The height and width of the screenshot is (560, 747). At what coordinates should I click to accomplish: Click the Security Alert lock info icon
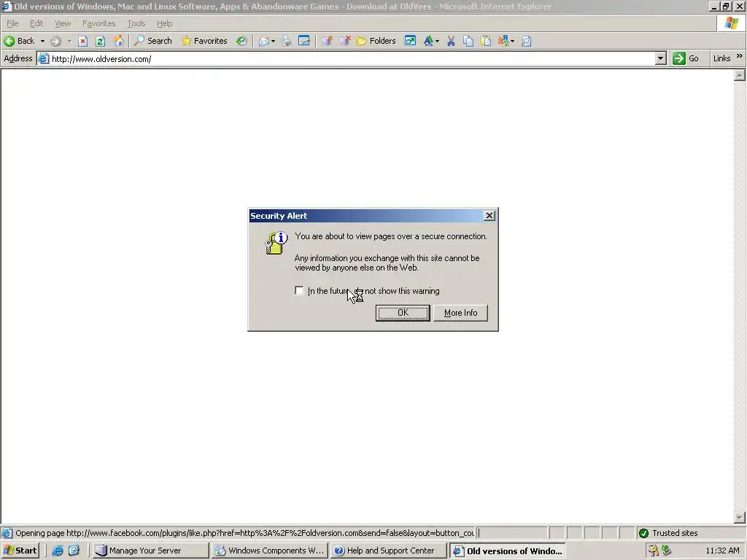[x=276, y=243]
